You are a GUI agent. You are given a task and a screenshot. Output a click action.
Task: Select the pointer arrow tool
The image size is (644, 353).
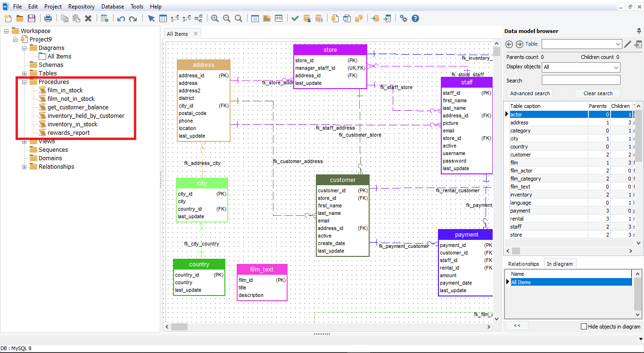[151, 18]
